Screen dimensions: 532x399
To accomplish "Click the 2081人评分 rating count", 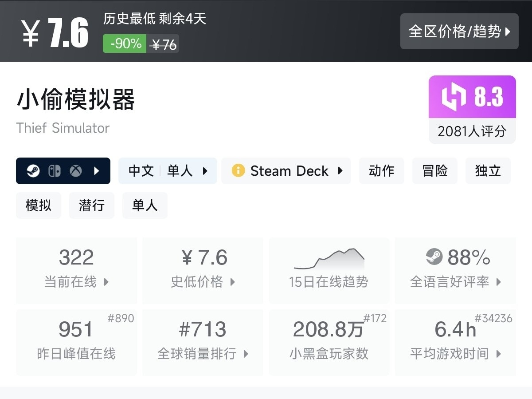I will [472, 131].
